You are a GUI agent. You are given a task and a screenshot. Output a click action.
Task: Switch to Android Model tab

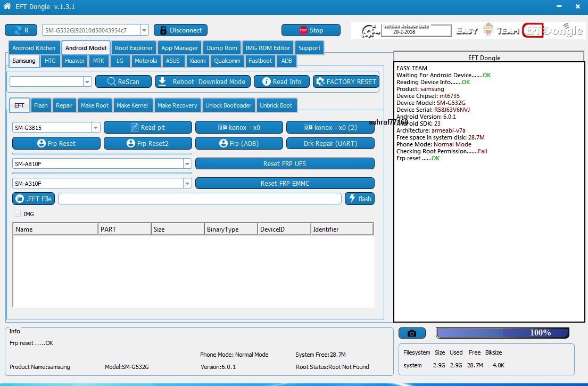pos(86,48)
